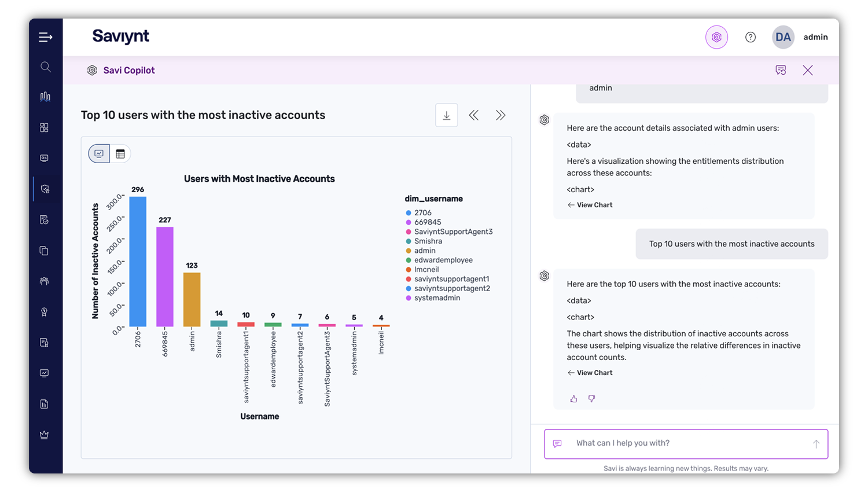Open the sidebar line chart monitor icon
This screenshot has height=492, width=868.
[x=45, y=373]
